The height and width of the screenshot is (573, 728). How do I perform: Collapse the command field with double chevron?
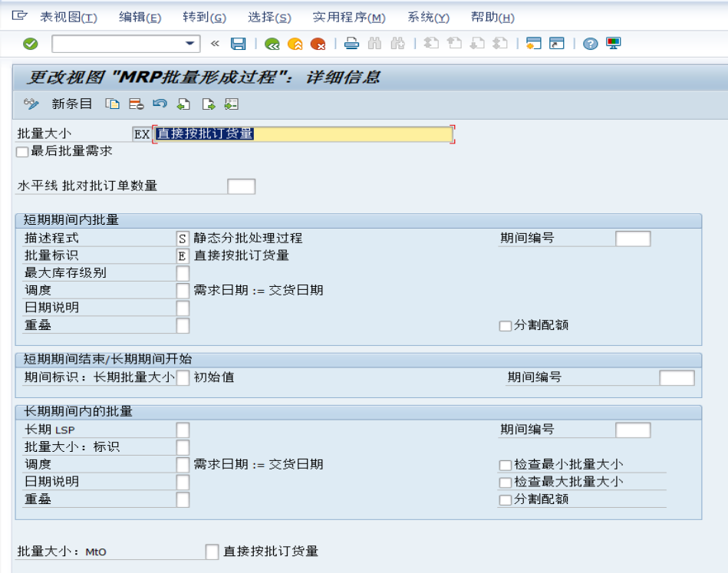click(215, 44)
